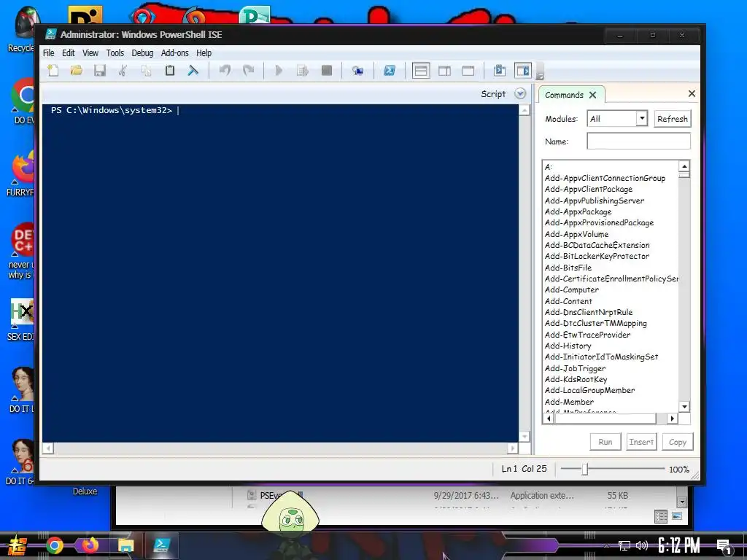Select Add-BitLockerKeyProtector command
The width and height of the screenshot is (747, 560).
597,256
